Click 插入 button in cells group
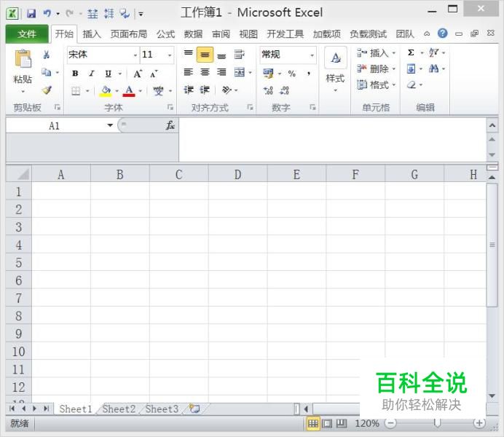 376,52
